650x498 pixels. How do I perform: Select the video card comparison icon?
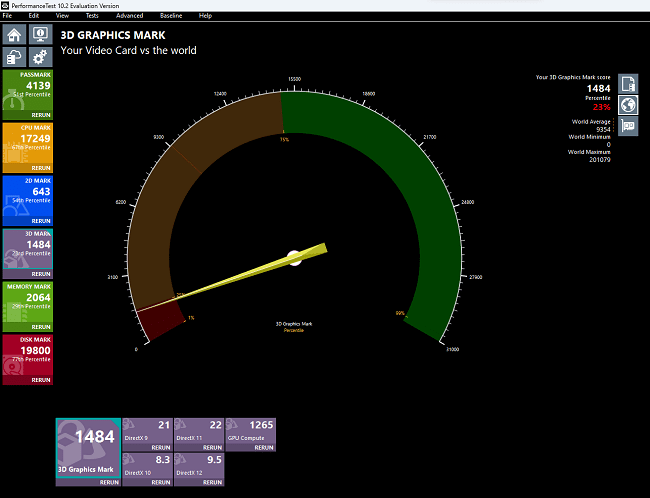pos(628,126)
